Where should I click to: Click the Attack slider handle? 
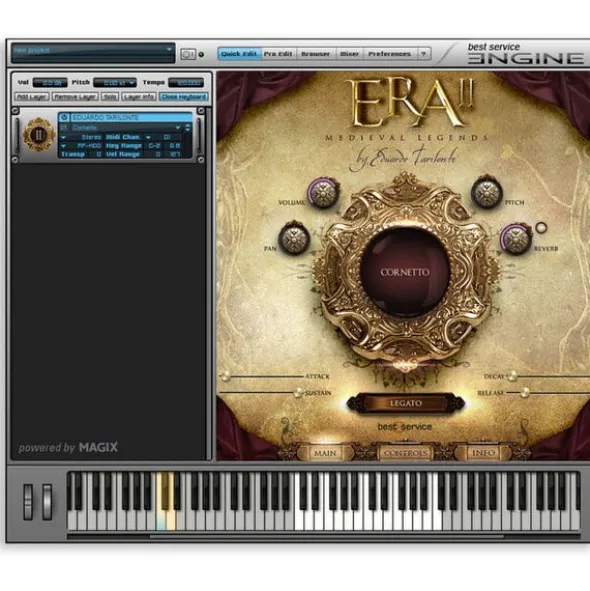pos(226,376)
